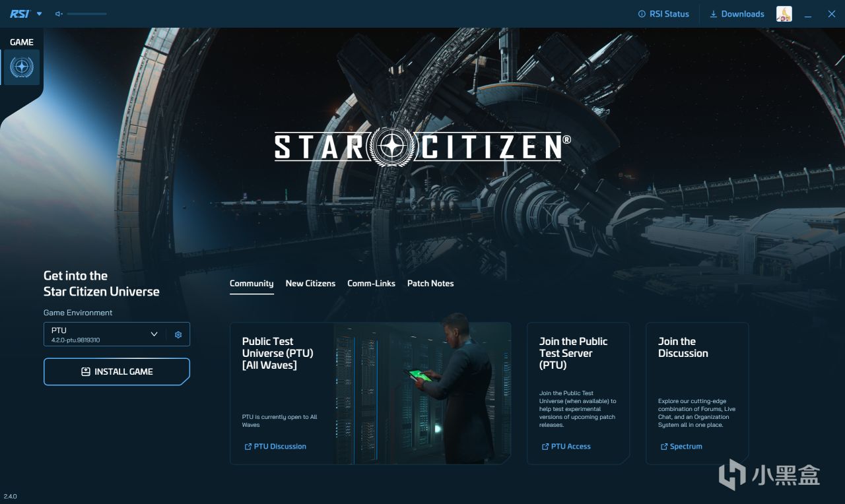Minimize the launcher window
Image resolution: width=845 pixels, height=504 pixels.
[809, 14]
